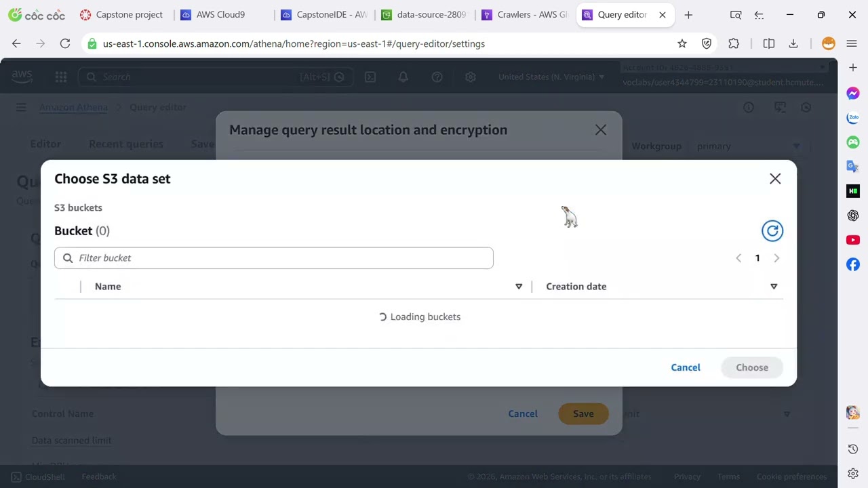Screen dimensions: 868x488
Task: Cancel the S3 data set dialog
Action: click(686, 367)
